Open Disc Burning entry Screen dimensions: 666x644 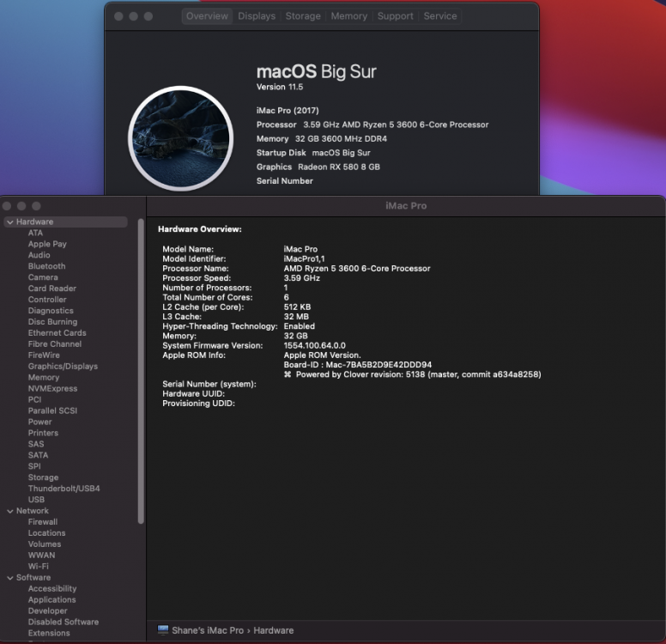pos(52,322)
